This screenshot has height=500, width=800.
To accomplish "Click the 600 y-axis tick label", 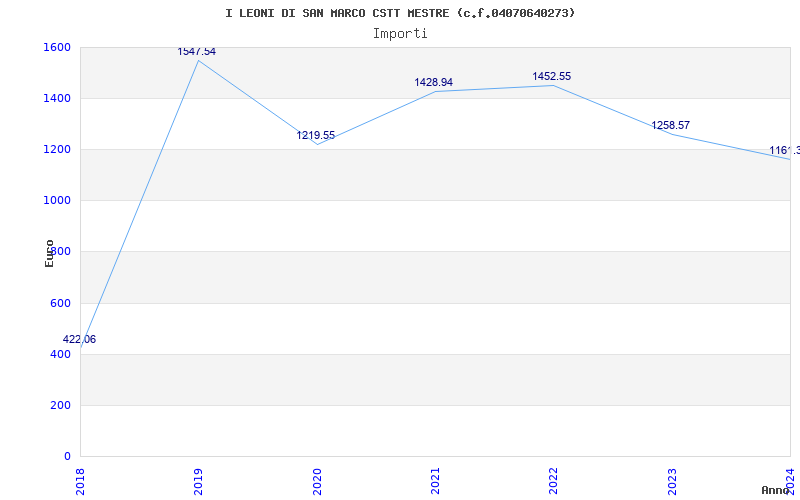I will tap(60, 304).
